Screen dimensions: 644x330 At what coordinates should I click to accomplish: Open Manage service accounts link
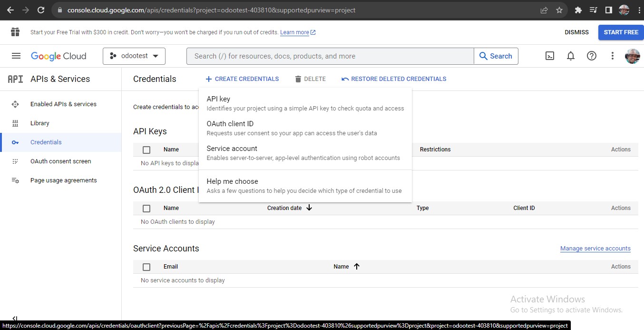pos(595,249)
